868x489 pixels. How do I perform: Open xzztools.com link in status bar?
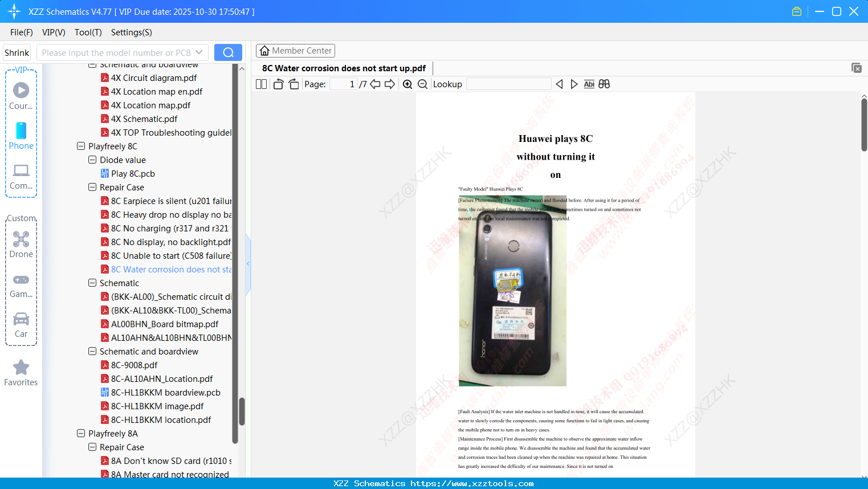[x=472, y=483]
